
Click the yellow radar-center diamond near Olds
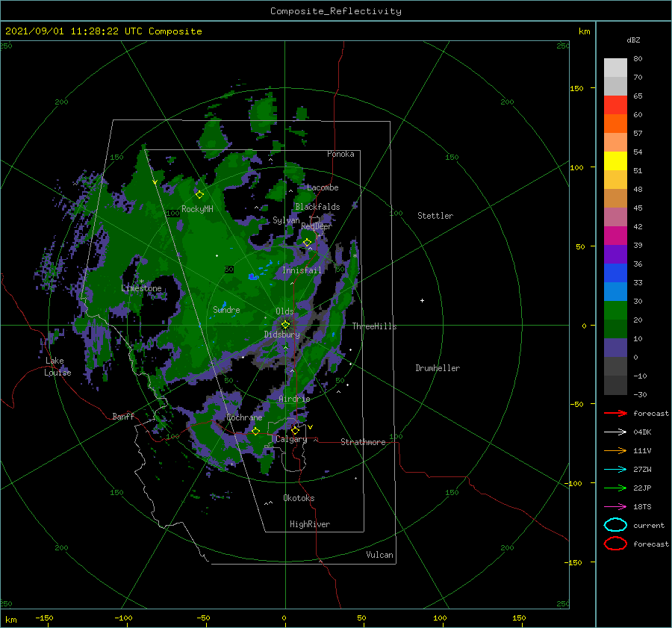point(285,325)
